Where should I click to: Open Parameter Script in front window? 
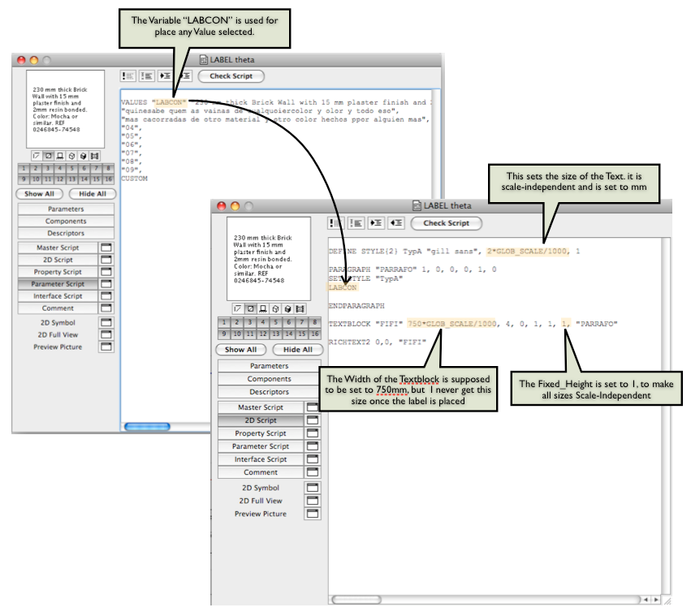[261, 446]
